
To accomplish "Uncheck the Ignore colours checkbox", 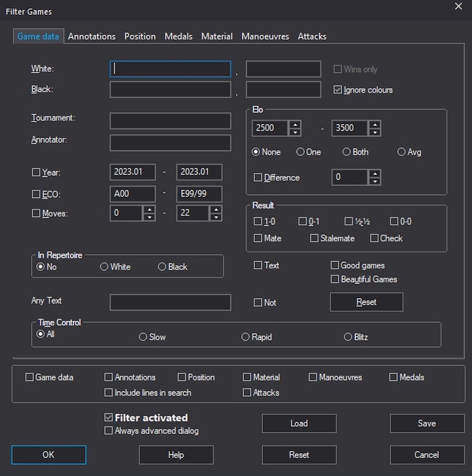I will [x=338, y=90].
